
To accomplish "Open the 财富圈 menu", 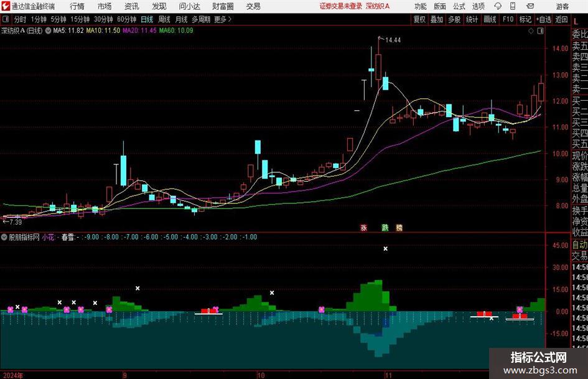I will [x=223, y=6].
